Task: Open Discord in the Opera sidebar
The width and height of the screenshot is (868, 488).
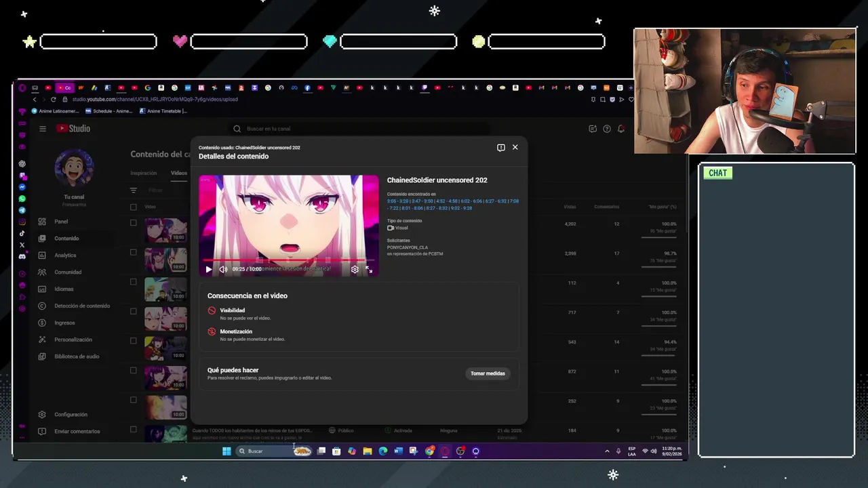Action: (22, 257)
